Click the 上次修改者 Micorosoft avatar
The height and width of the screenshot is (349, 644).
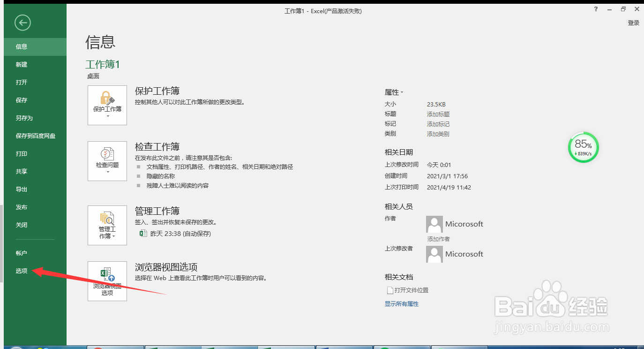pyautogui.click(x=434, y=254)
